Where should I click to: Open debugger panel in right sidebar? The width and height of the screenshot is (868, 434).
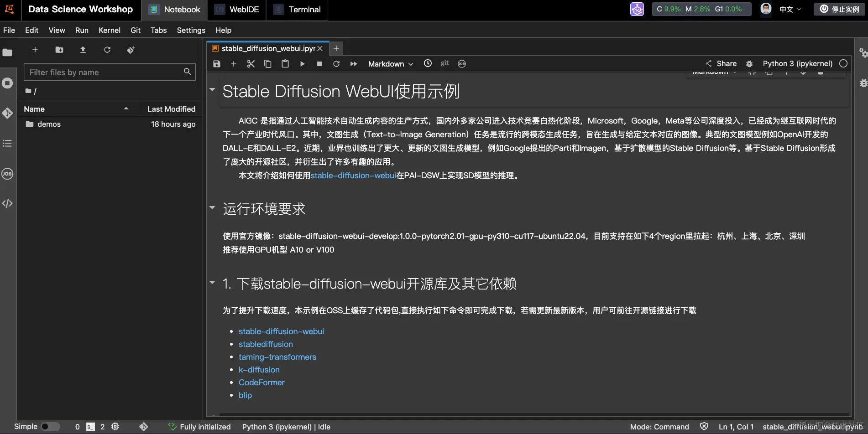point(863,83)
